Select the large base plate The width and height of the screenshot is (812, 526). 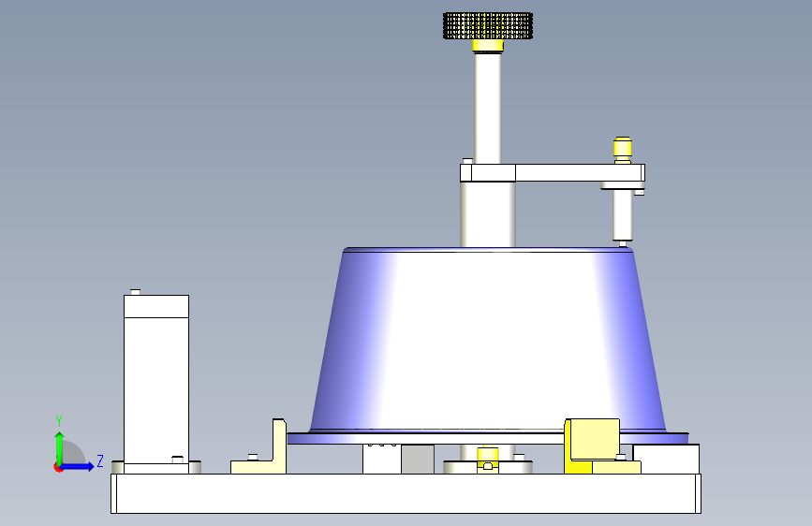406,493
